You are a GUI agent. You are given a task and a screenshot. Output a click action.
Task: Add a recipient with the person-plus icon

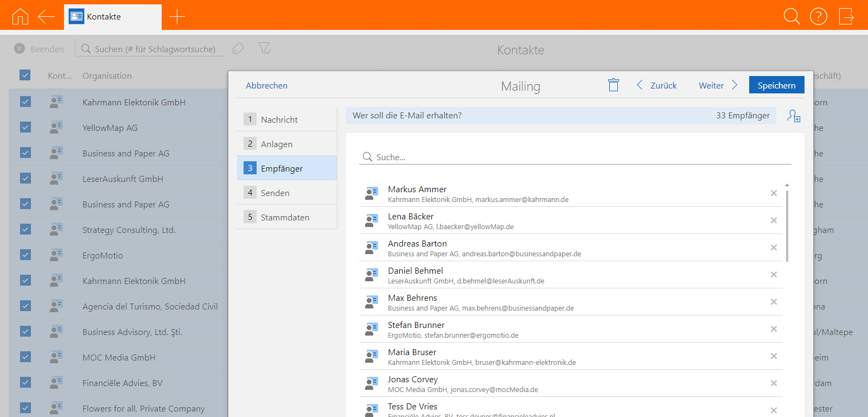tap(794, 116)
